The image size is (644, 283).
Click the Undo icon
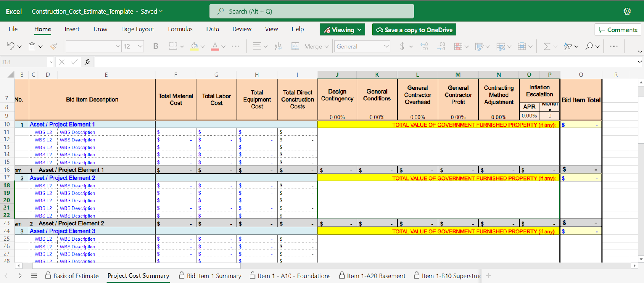11,46
